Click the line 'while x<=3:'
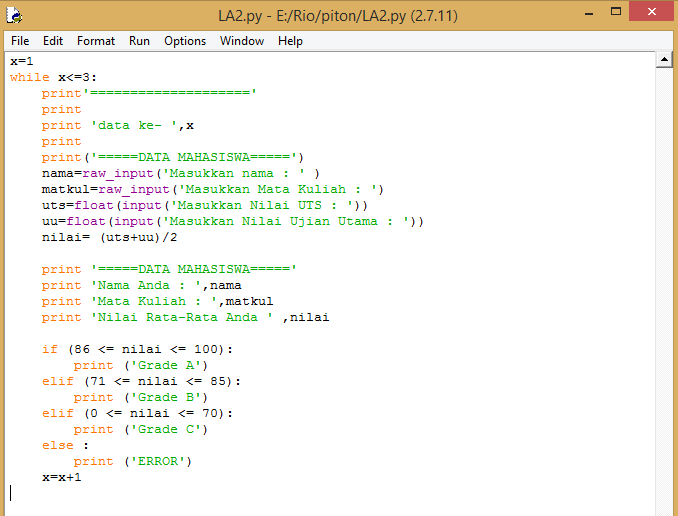 coord(54,77)
